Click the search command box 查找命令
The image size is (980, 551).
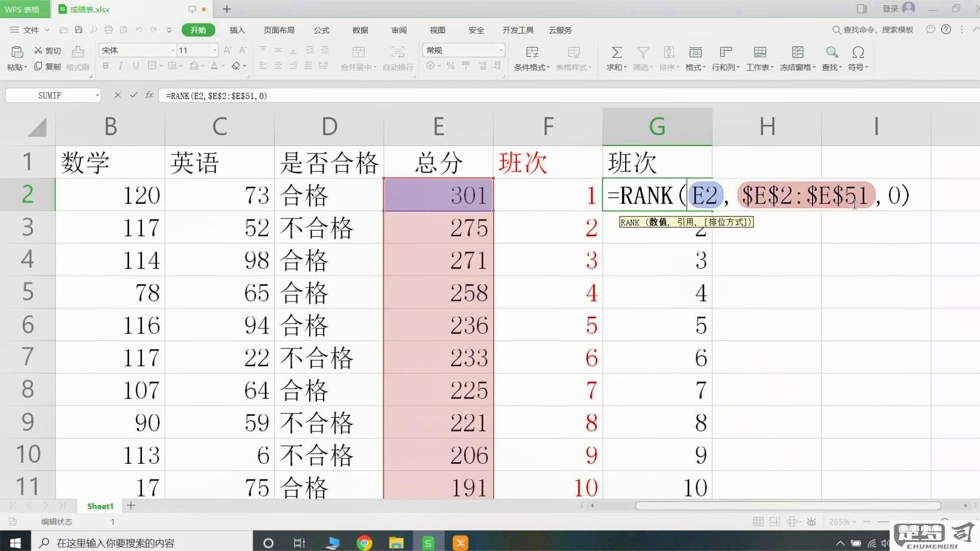(873, 30)
